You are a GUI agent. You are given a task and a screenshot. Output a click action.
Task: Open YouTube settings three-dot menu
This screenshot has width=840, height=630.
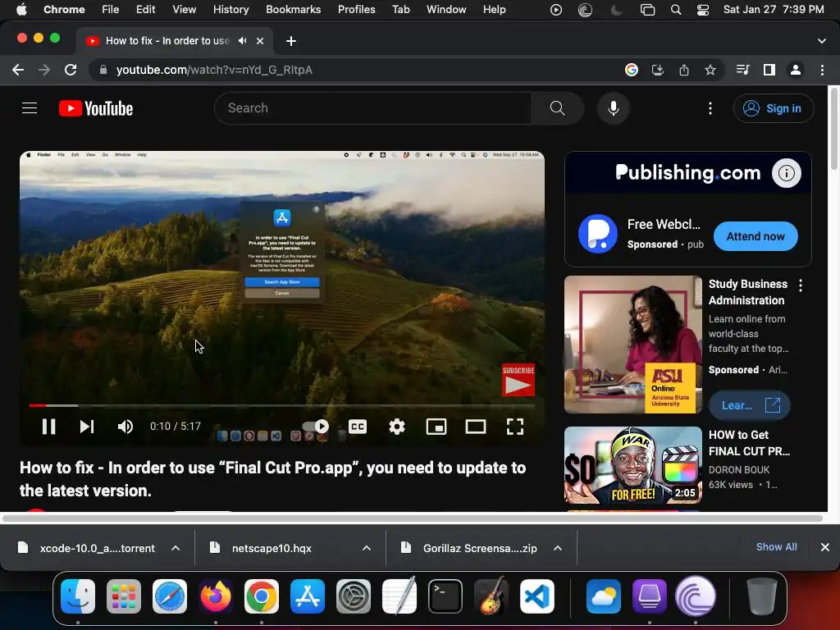coord(710,108)
